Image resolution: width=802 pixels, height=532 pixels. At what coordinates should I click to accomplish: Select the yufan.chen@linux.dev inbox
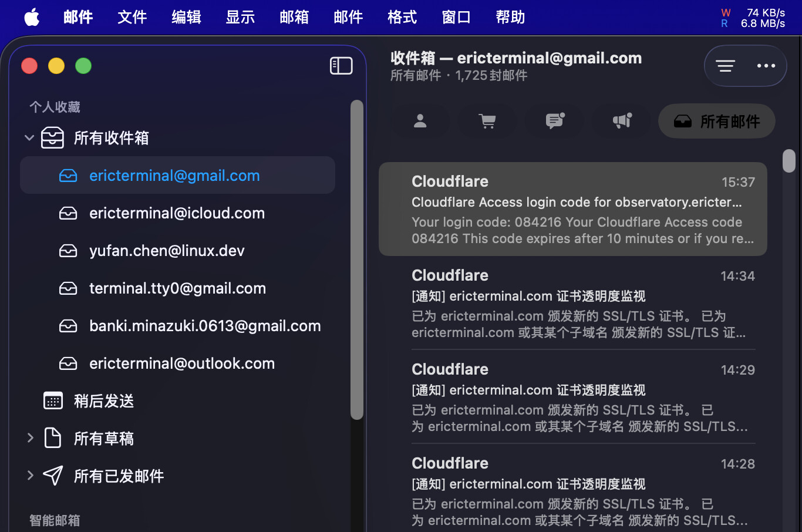coord(177,250)
